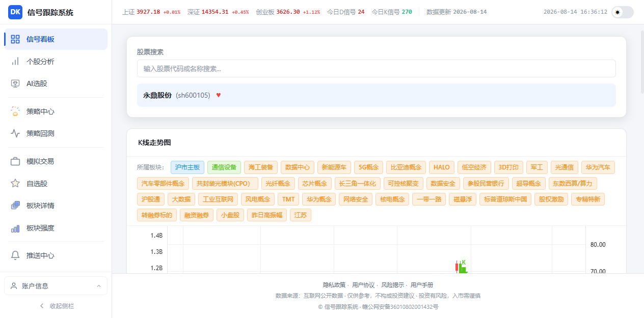Click the DK logo icon
The width and height of the screenshot is (644, 318).
[15, 12]
